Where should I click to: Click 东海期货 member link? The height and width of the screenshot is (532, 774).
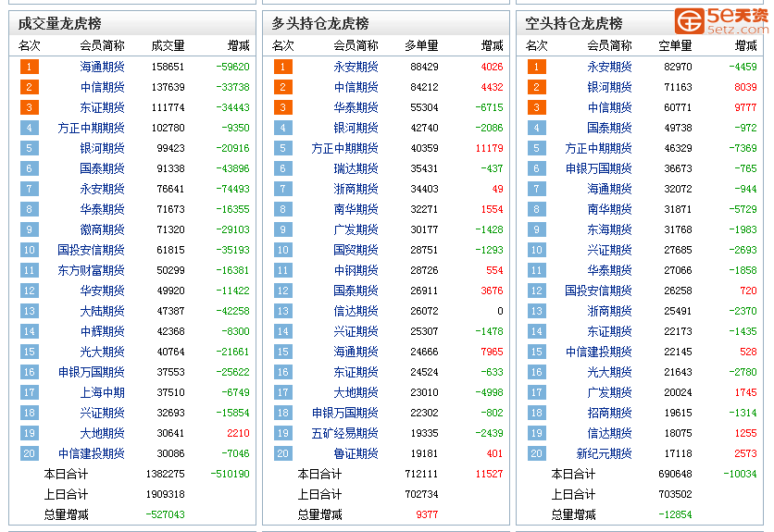pyautogui.click(x=609, y=229)
